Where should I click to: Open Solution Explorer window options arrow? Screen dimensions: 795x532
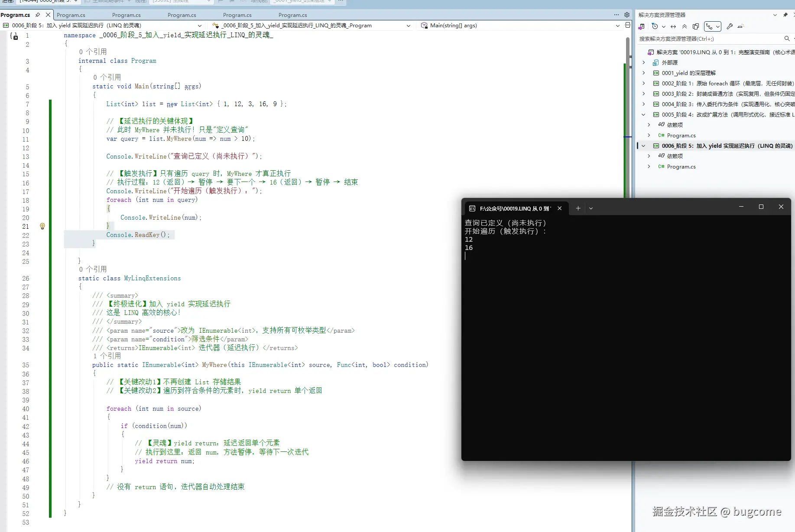775,15
